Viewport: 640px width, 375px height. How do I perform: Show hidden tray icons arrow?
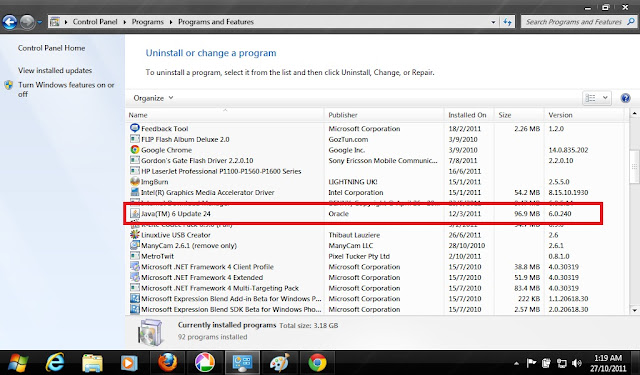[517, 363]
